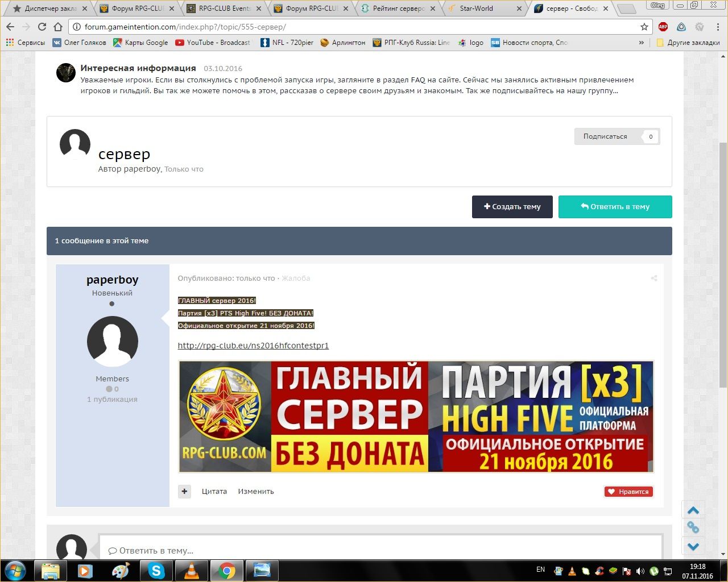Copy topic link with chain icon
The width and height of the screenshot is (728, 582).
point(693,527)
